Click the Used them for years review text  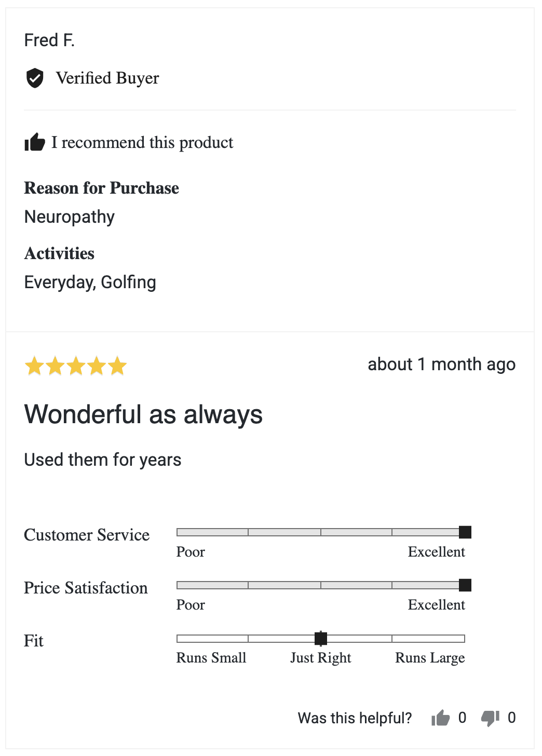pos(103,460)
